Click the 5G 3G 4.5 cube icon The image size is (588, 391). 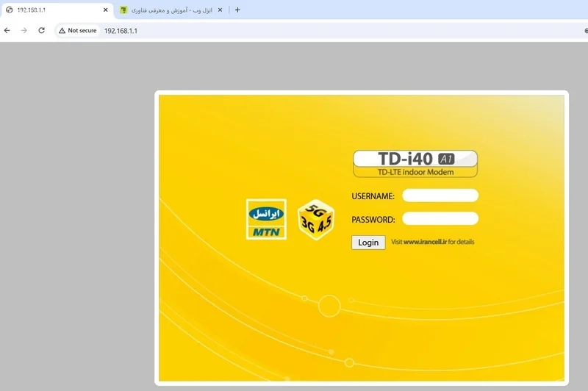click(x=316, y=220)
